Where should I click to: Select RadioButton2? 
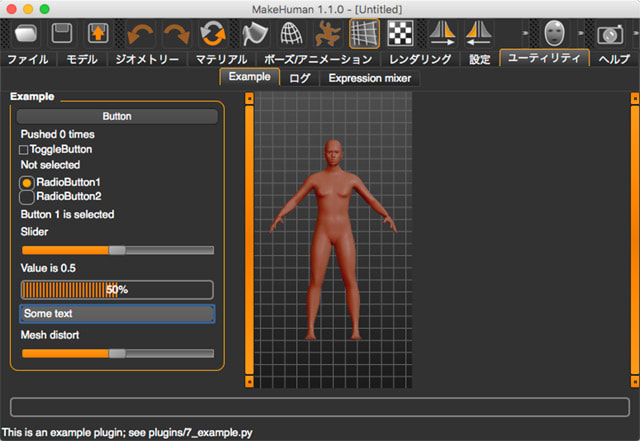[x=27, y=198]
